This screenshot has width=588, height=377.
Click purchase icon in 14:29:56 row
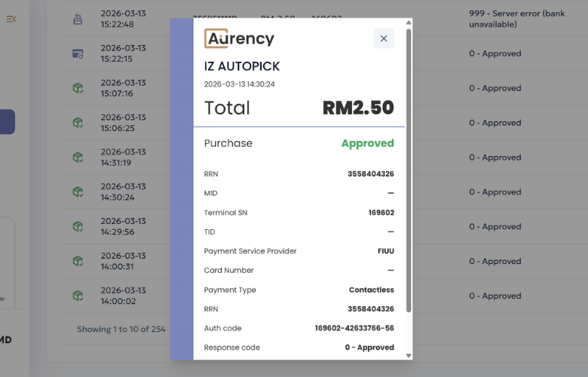(78, 226)
